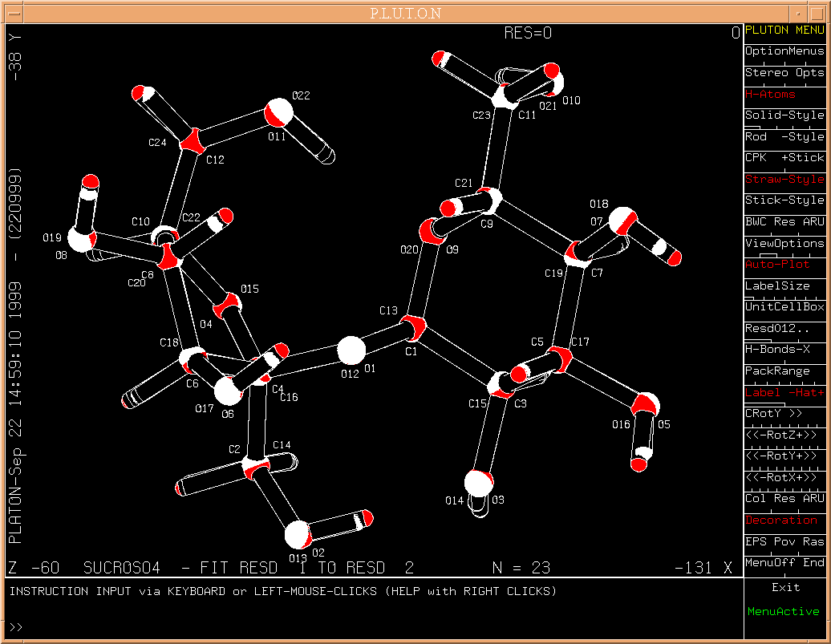Choose the Straw-Style menu entry
This screenshot has height=644, width=831.
pyautogui.click(x=784, y=179)
